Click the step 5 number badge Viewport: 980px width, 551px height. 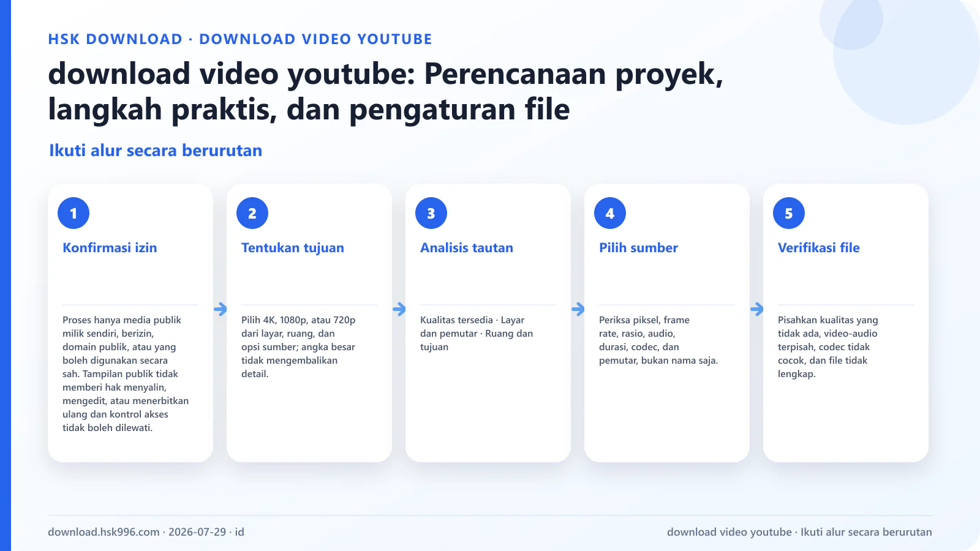pyautogui.click(x=789, y=213)
